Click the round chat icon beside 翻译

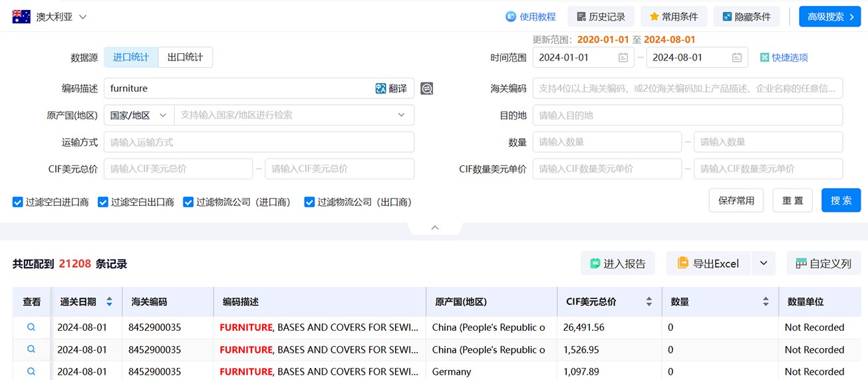[x=427, y=88]
